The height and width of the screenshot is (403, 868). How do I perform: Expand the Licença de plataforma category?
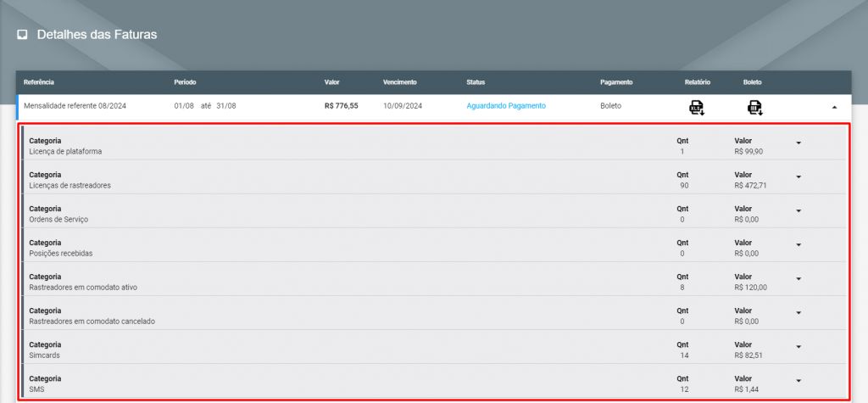coord(798,143)
